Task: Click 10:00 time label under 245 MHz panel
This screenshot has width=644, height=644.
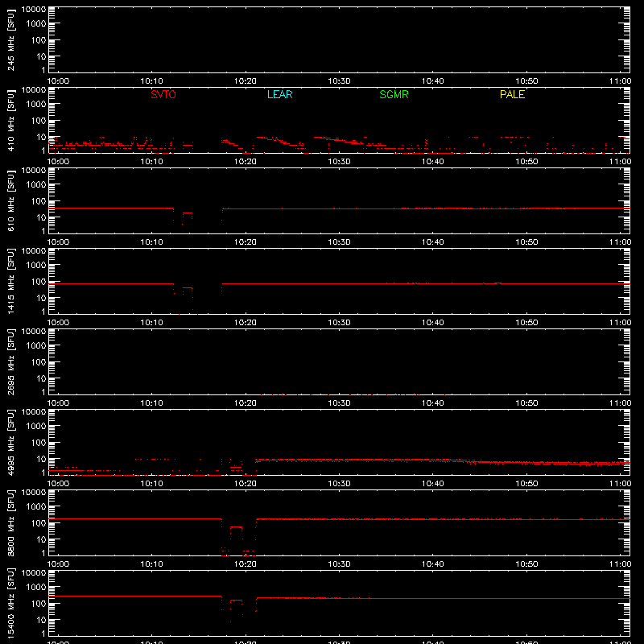Action: (58, 81)
